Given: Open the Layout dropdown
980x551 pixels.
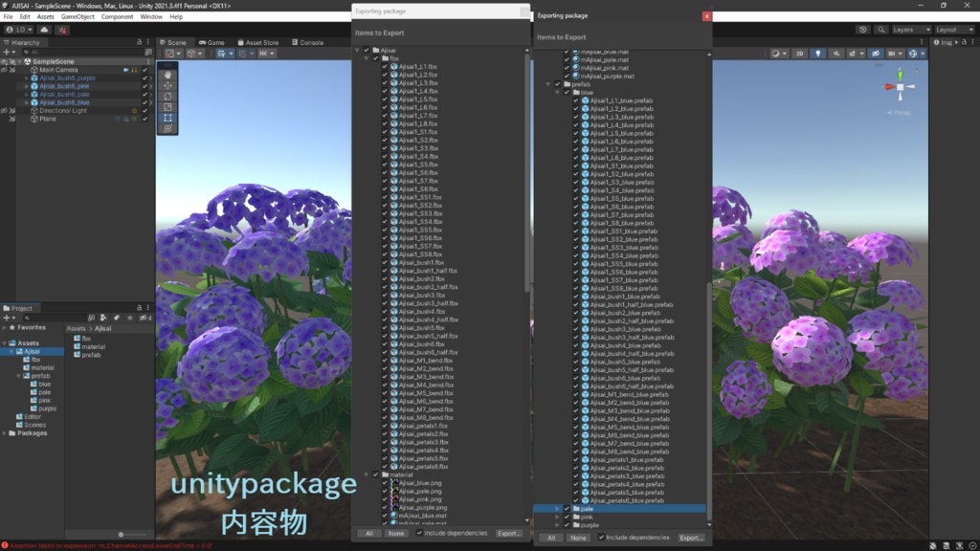Looking at the screenshot, I should point(954,30).
